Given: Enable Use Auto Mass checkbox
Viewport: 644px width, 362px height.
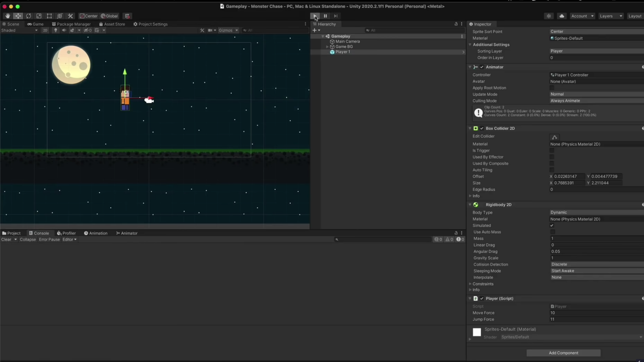Looking at the screenshot, I should 553,232.
